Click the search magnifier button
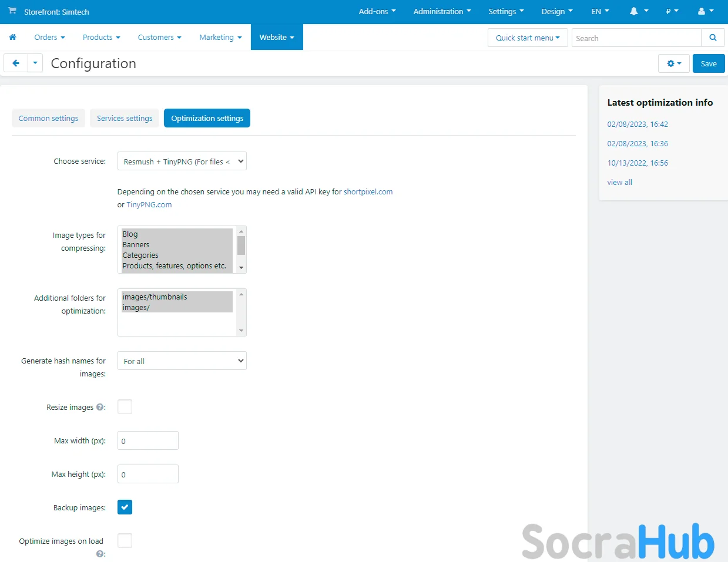Screen dimensions: 728x562 point(712,38)
